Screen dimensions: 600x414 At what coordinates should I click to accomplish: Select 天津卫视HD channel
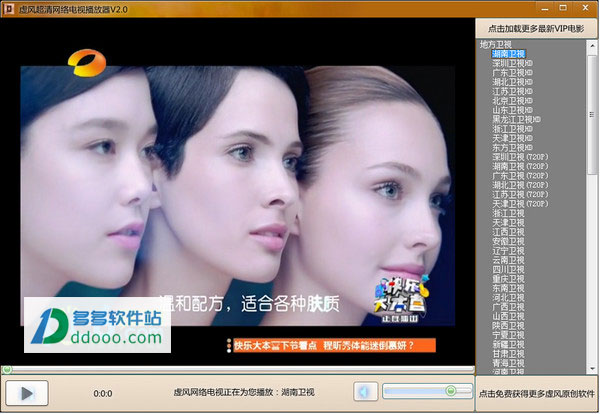[512, 138]
